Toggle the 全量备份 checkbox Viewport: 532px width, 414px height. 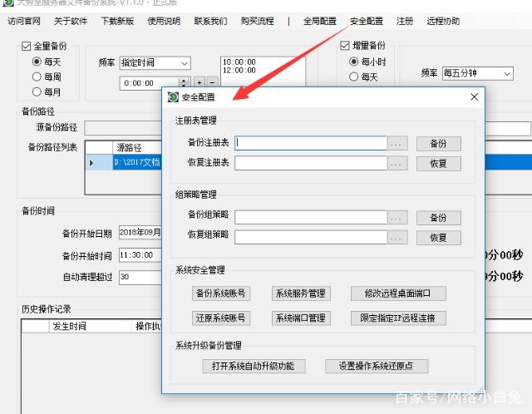tap(26, 46)
